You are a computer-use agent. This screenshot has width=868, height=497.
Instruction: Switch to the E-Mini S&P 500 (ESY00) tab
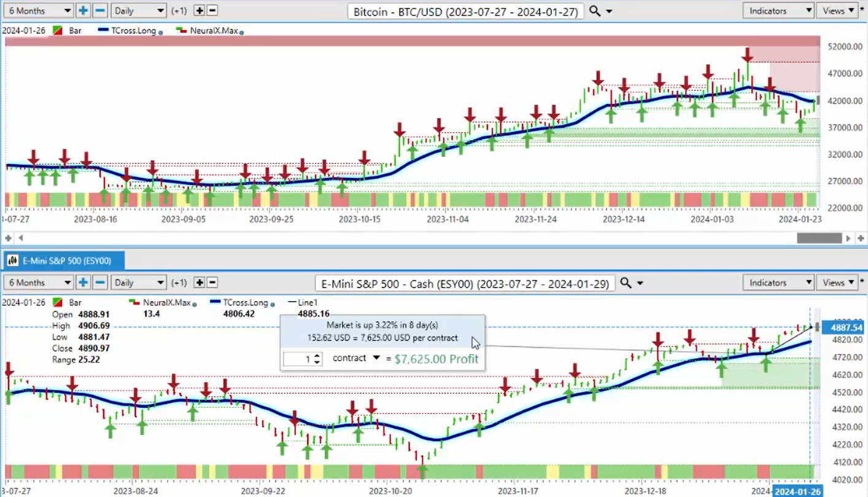(64, 260)
